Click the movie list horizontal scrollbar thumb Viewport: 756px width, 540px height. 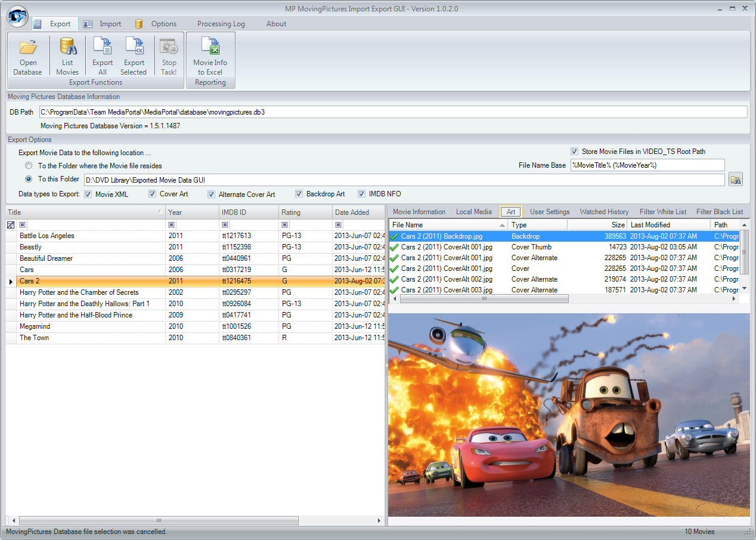point(159,520)
